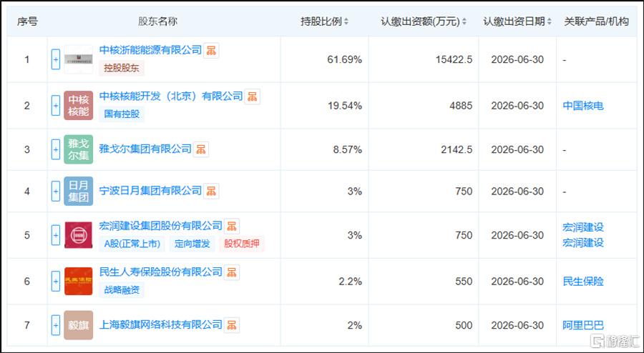Click the 股东名称 column header
The height and width of the screenshot is (353, 644).
157,21
